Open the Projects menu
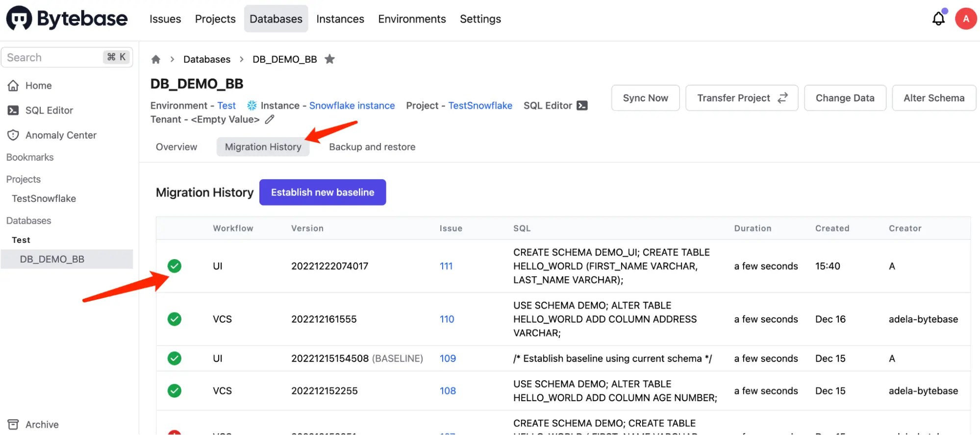Screen dimensions: 980x435 tap(215, 19)
